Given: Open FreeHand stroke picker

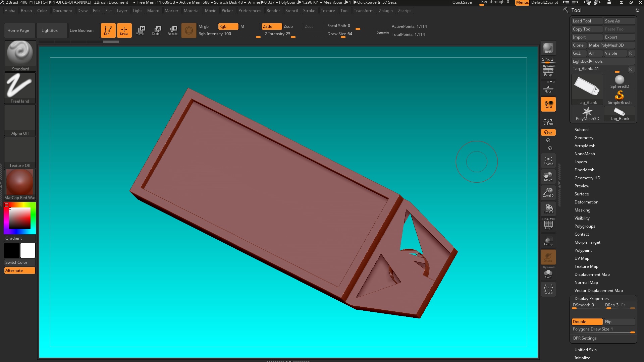Looking at the screenshot, I should tap(20, 88).
